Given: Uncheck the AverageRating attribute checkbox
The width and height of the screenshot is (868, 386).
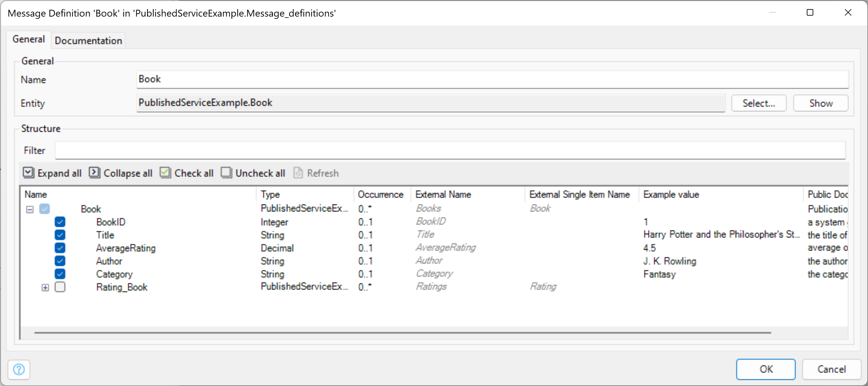Looking at the screenshot, I should pyautogui.click(x=60, y=248).
